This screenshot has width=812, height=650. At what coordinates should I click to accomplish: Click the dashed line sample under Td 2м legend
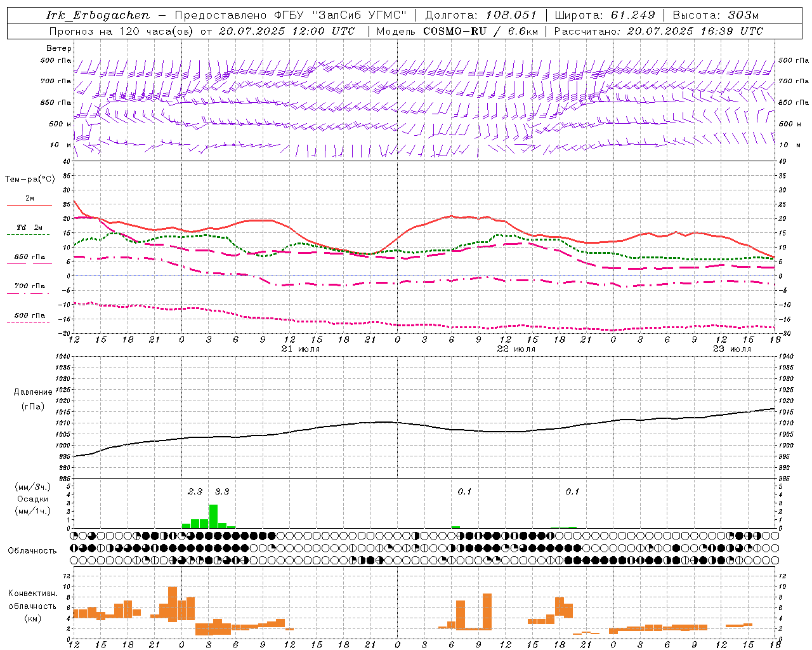pyautogui.click(x=29, y=235)
